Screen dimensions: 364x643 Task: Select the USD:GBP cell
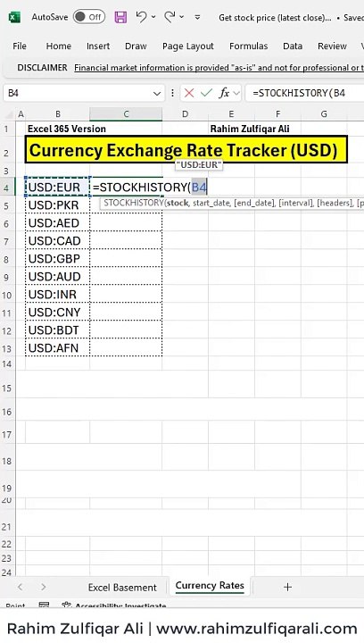coord(58,259)
